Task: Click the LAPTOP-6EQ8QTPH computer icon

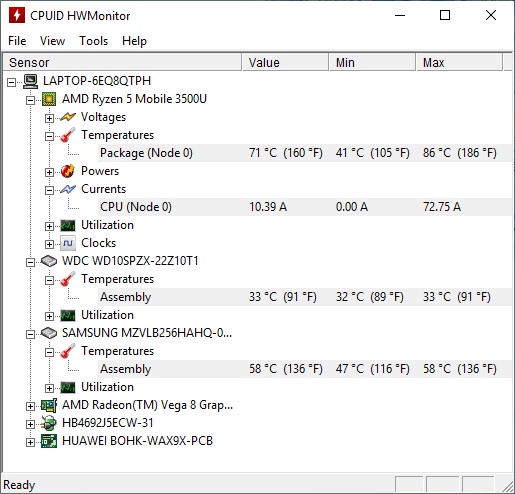Action: click(x=30, y=81)
